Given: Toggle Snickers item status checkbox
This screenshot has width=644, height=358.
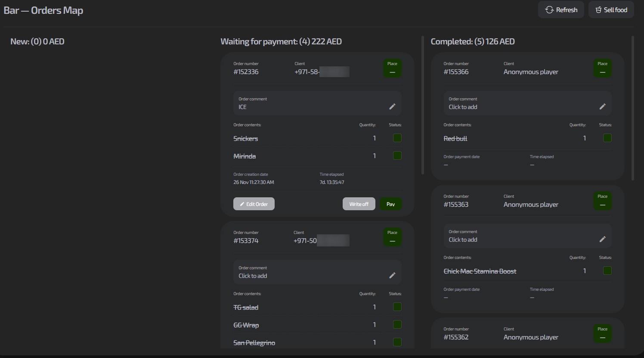Looking at the screenshot, I should (397, 138).
